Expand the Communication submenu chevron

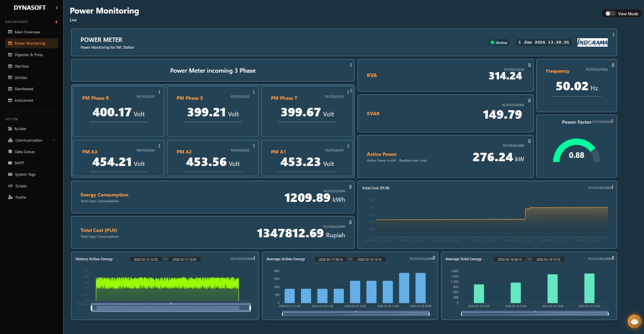coord(54,140)
